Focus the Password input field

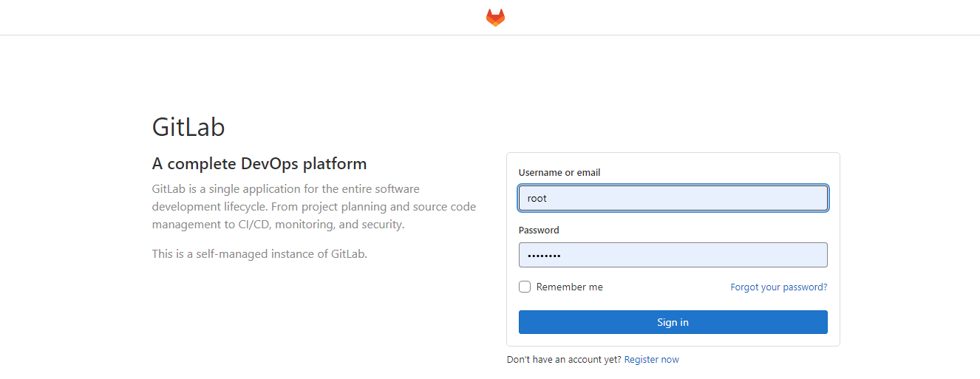(x=673, y=255)
